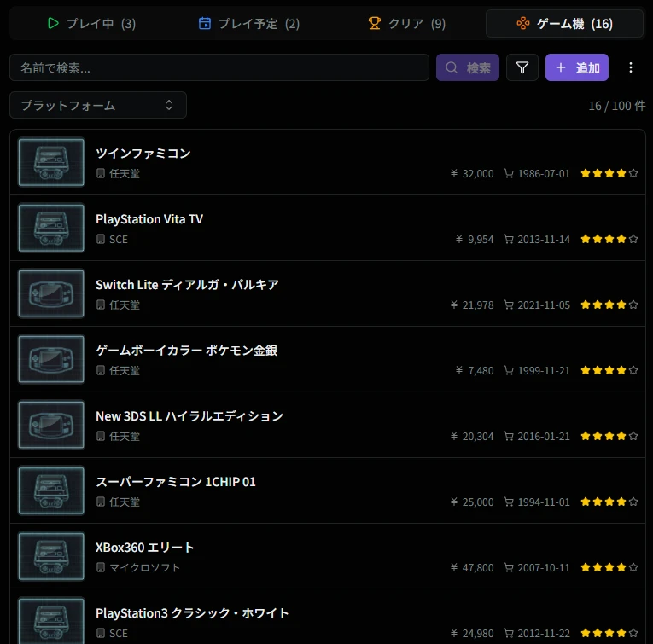The height and width of the screenshot is (644, 653).
Task: Click the 16 / 100 件 count label
Action: coord(616,106)
